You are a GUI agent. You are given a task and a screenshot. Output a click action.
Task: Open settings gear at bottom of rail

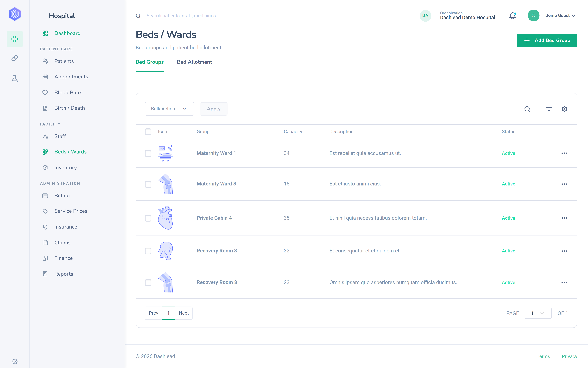15,361
